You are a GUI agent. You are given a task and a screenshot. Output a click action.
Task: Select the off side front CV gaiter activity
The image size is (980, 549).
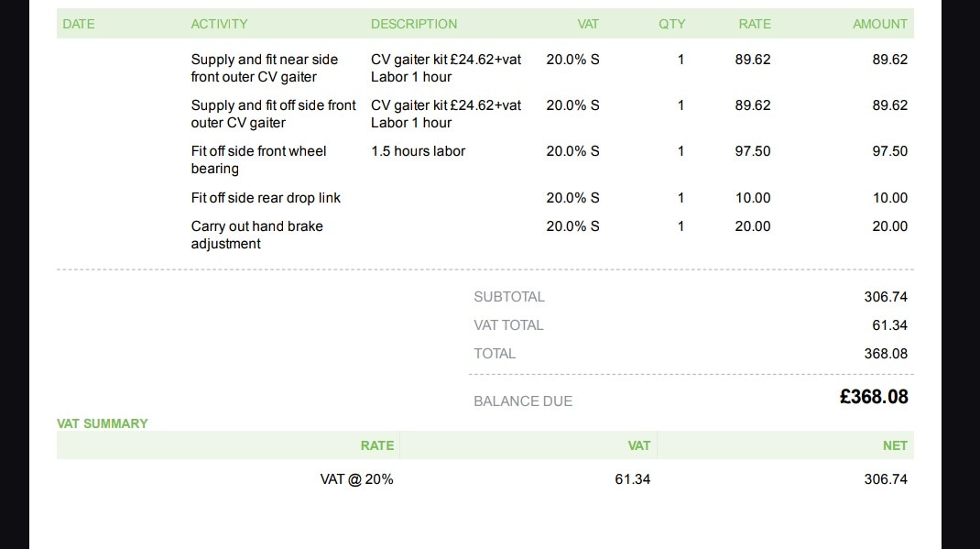(273, 114)
